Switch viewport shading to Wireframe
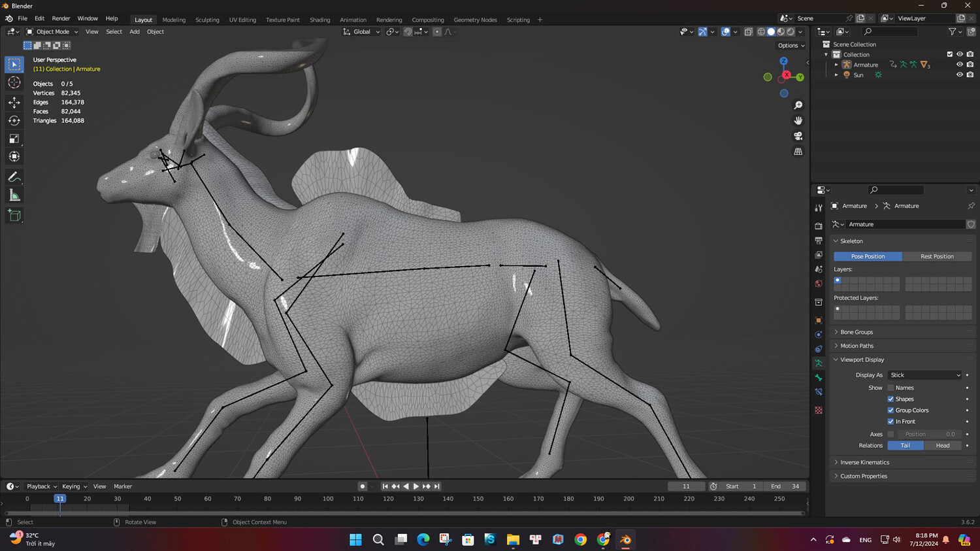This screenshot has width=980, height=551. pos(761,31)
